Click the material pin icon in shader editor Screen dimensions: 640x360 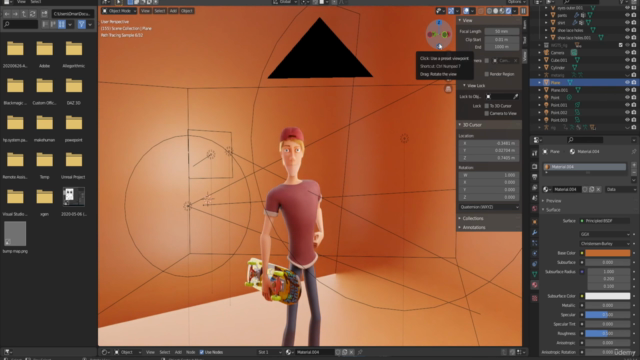click(x=360, y=352)
